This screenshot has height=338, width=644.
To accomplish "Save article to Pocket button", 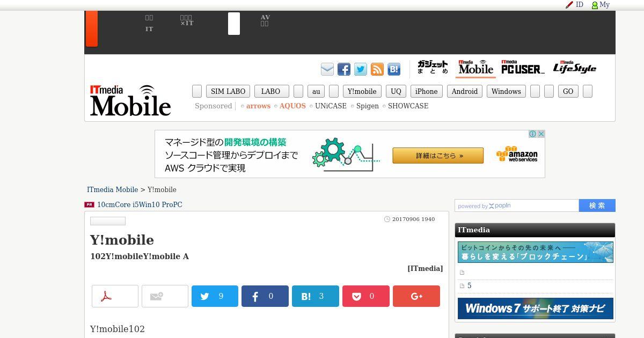I will pos(366,296).
